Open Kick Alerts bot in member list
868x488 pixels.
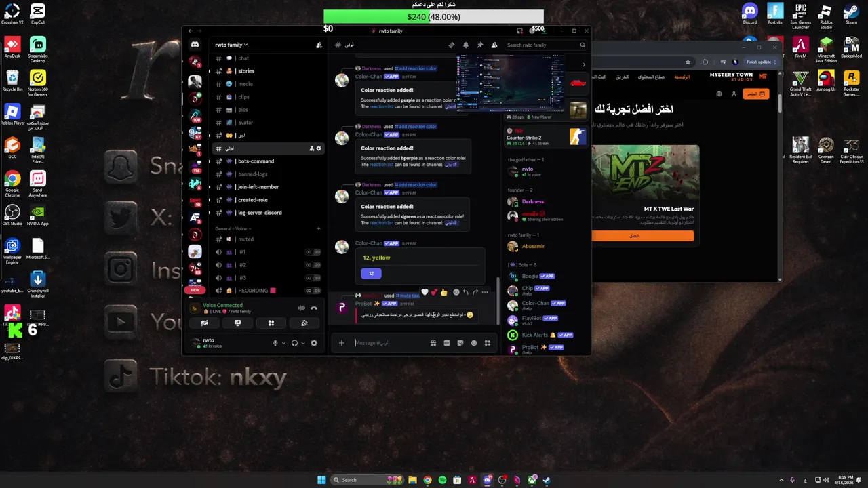(545, 335)
